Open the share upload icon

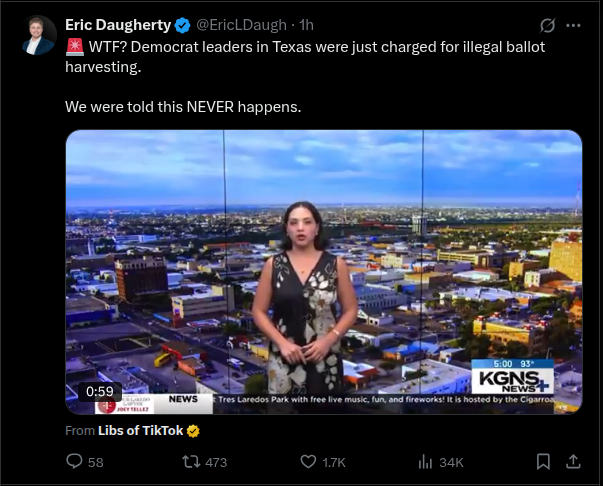coord(573,461)
